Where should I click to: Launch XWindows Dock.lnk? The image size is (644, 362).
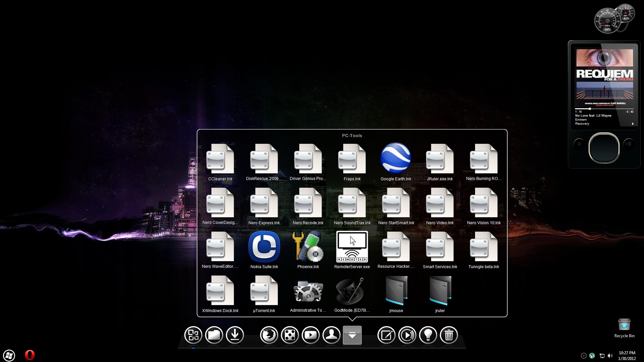pyautogui.click(x=220, y=294)
